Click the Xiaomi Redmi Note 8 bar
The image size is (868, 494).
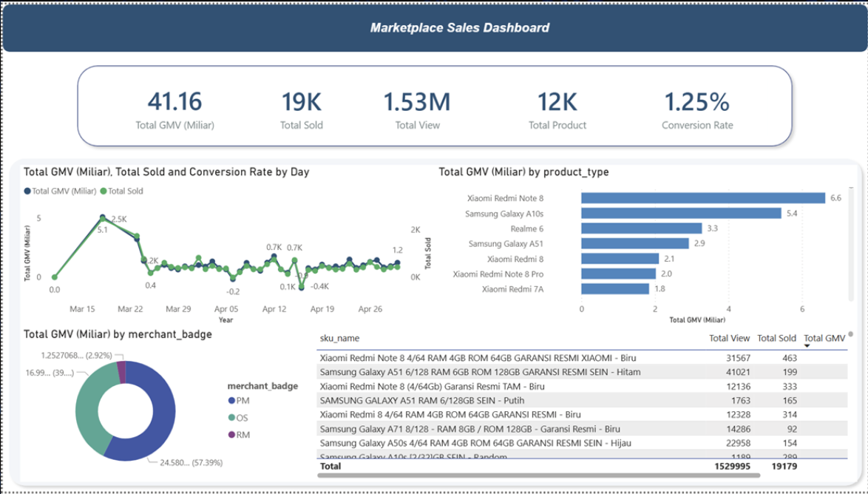[703, 198]
